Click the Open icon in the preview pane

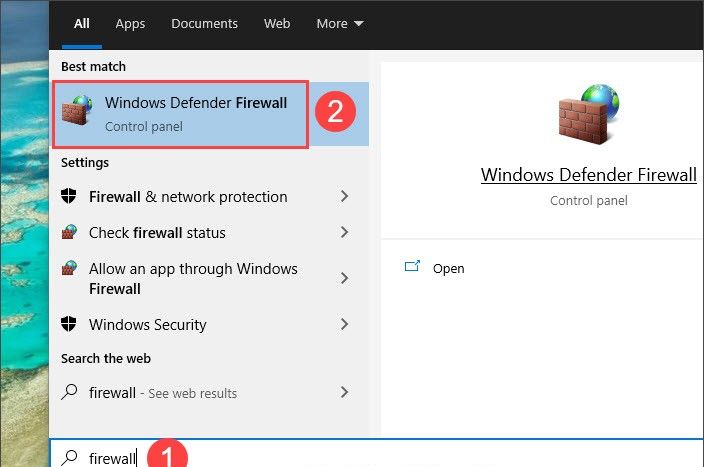[x=411, y=268]
